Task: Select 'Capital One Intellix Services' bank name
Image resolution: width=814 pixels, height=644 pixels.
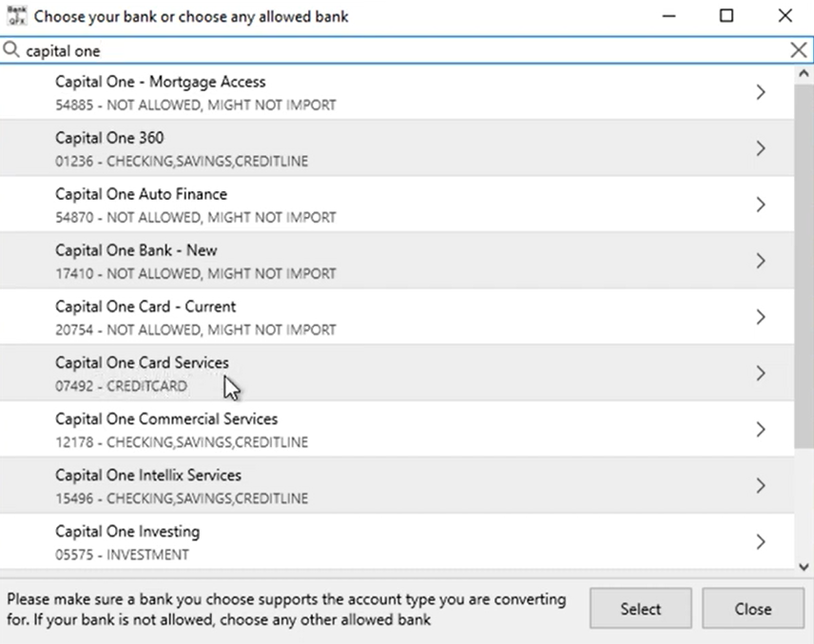Action: pyautogui.click(x=148, y=475)
